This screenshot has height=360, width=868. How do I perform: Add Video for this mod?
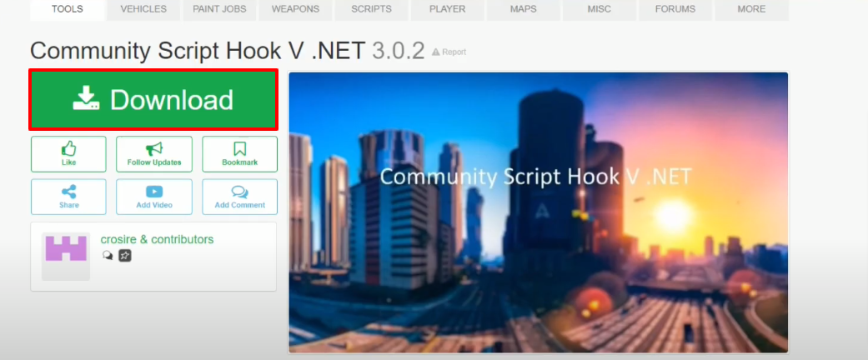(x=154, y=197)
